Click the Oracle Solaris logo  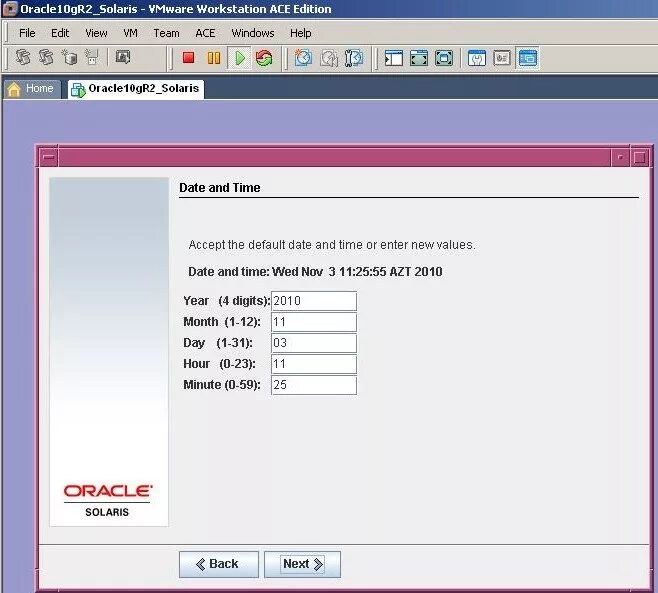pyautogui.click(x=108, y=500)
